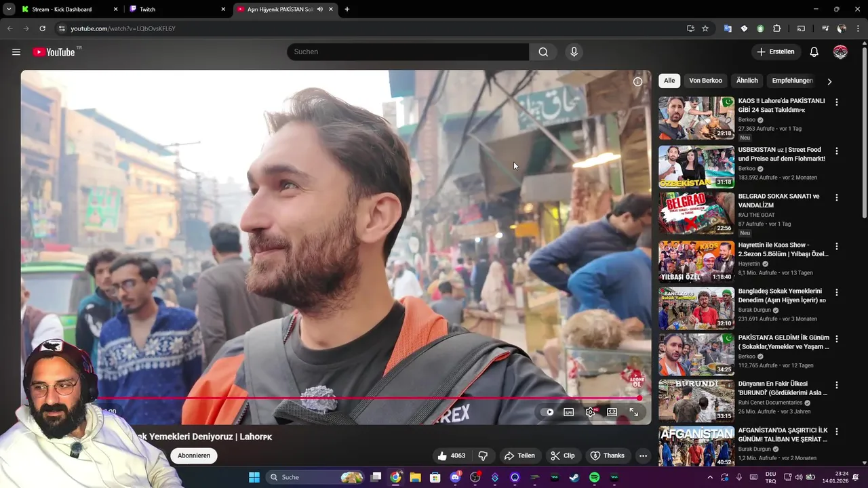Select the Ähnlich filter chip
This screenshot has width=868, height=488.
pos(747,81)
